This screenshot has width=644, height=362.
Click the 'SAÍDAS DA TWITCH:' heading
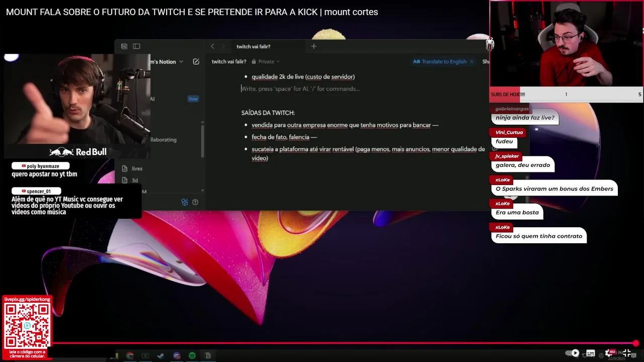268,113
